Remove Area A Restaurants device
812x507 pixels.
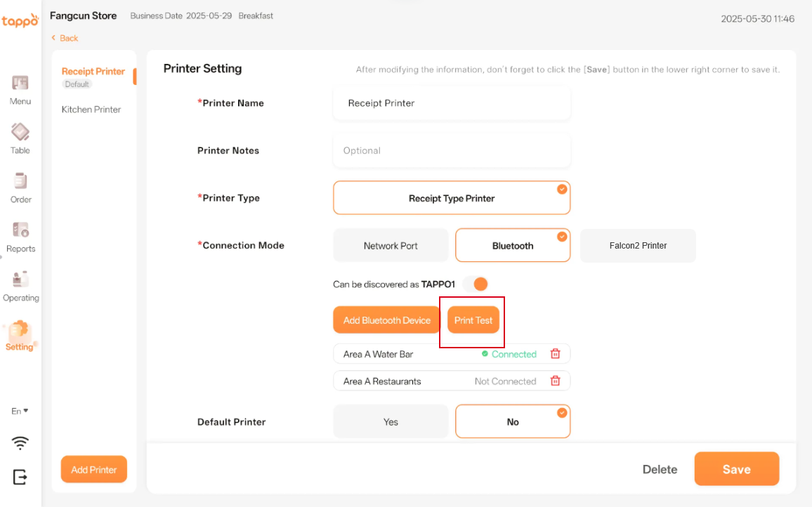coord(555,381)
